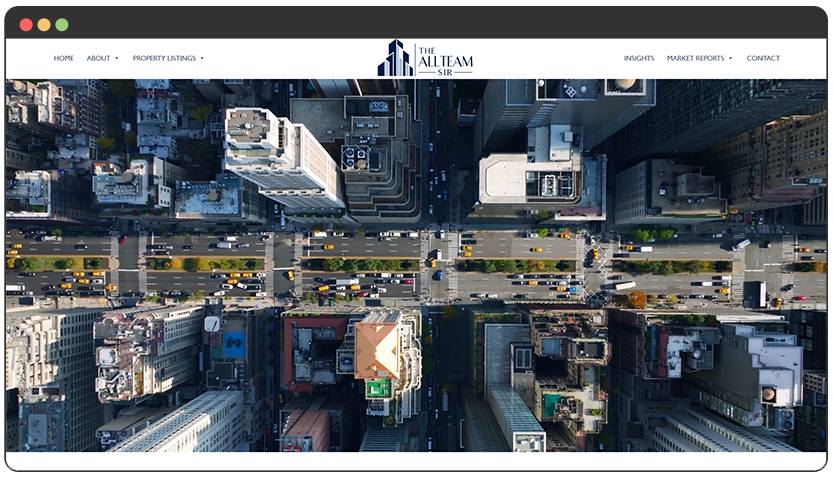Expand the Property Listings dropdown arrow

[x=202, y=58]
